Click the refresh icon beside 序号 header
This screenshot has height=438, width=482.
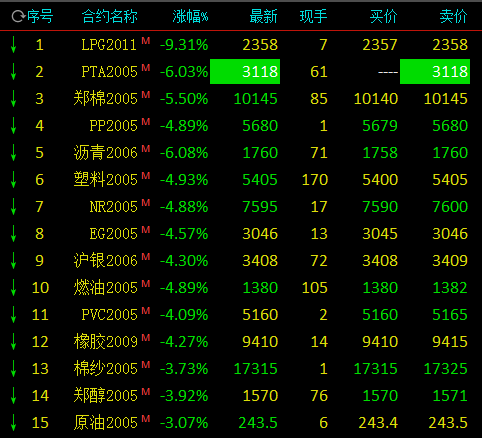point(18,16)
